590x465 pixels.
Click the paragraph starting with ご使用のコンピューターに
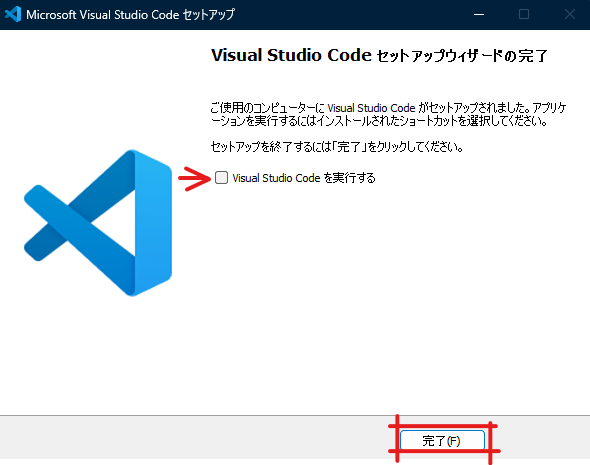(388, 114)
